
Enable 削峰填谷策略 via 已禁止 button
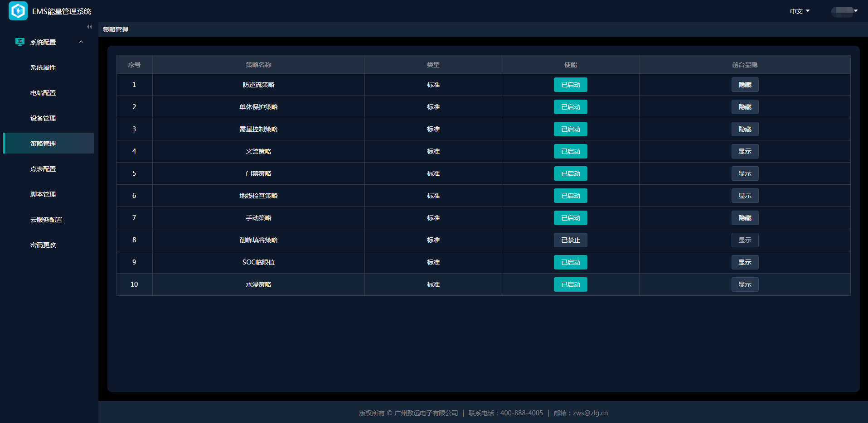(571, 240)
